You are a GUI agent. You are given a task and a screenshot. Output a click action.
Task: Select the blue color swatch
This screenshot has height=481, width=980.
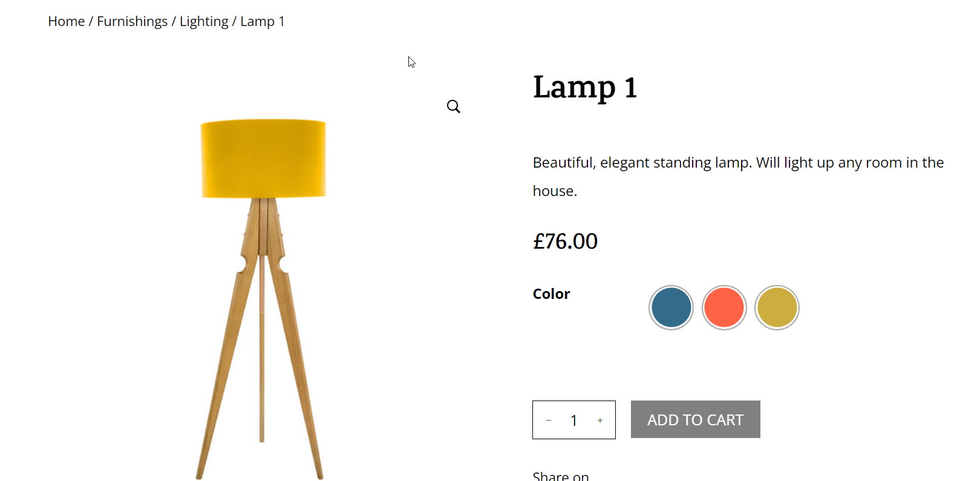(x=671, y=307)
